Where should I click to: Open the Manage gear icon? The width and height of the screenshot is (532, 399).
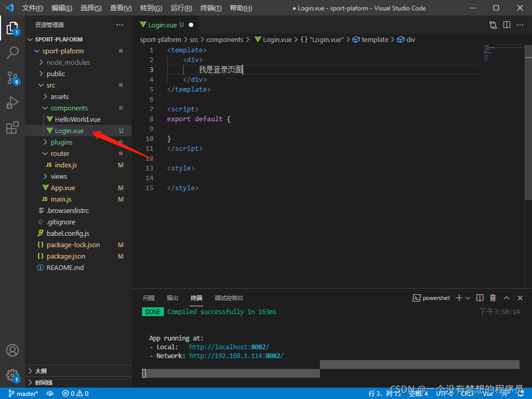pyautogui.click(x=12, y=375)
